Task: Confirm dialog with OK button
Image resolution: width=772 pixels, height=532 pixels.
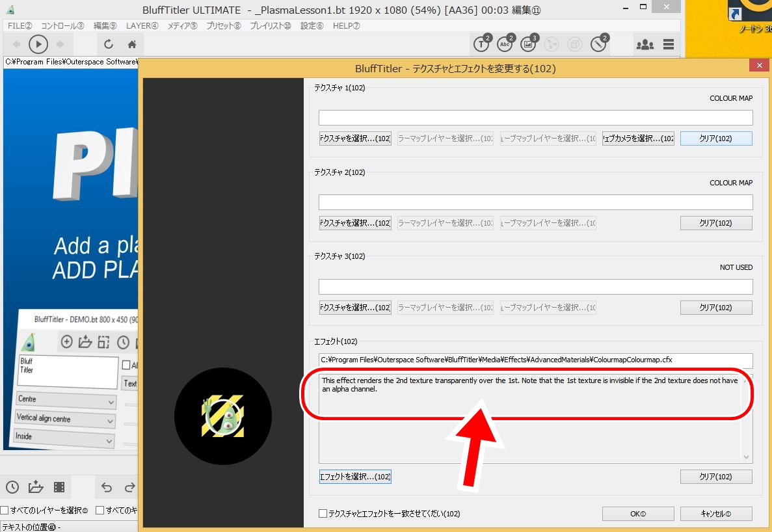Action: (x=638, y=514)
